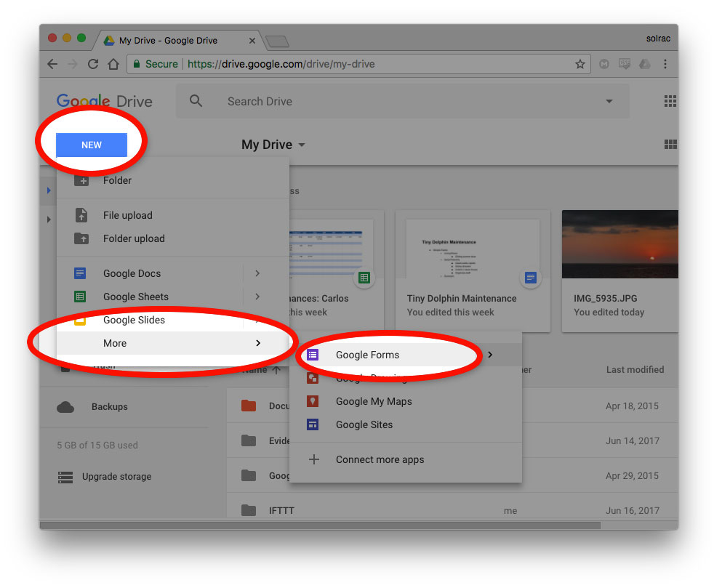
Task: Click the Google My Maps icon
Action: click(x=313, y=401)
